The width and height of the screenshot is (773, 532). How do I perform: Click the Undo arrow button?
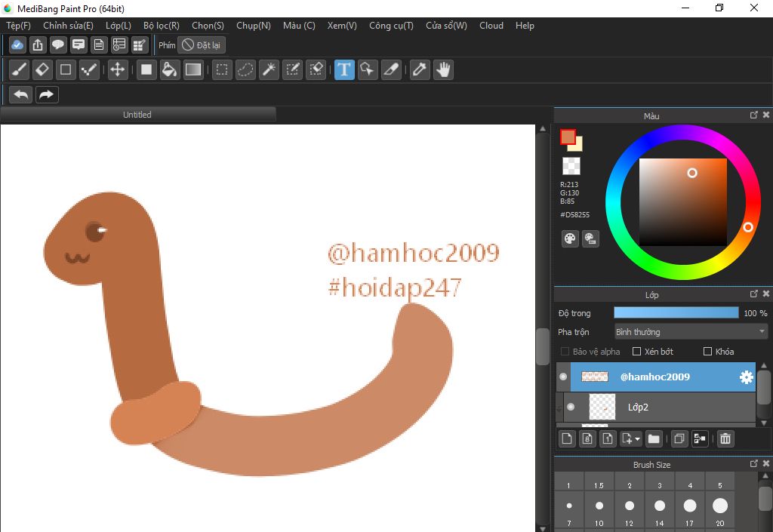[x=21, y=94]
